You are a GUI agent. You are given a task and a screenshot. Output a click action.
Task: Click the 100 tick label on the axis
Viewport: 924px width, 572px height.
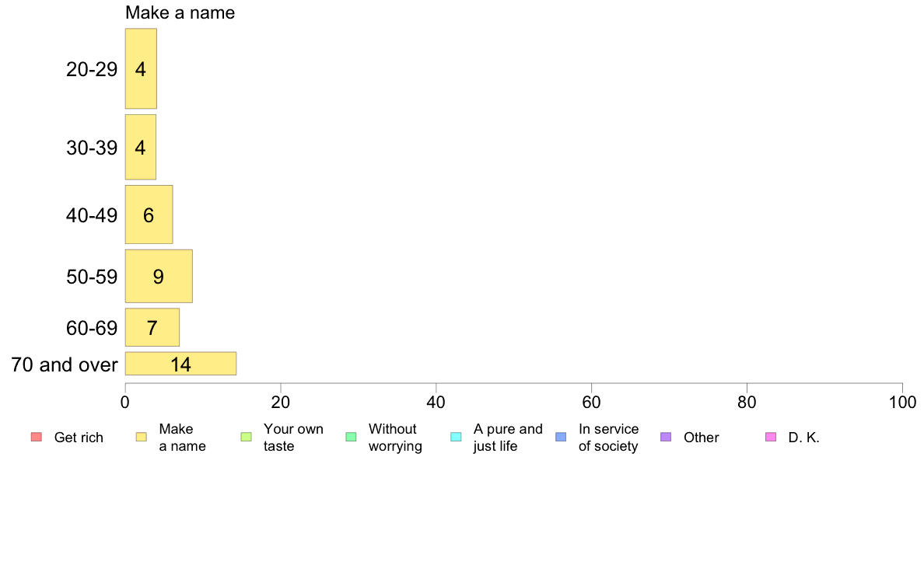click(902, 403)
